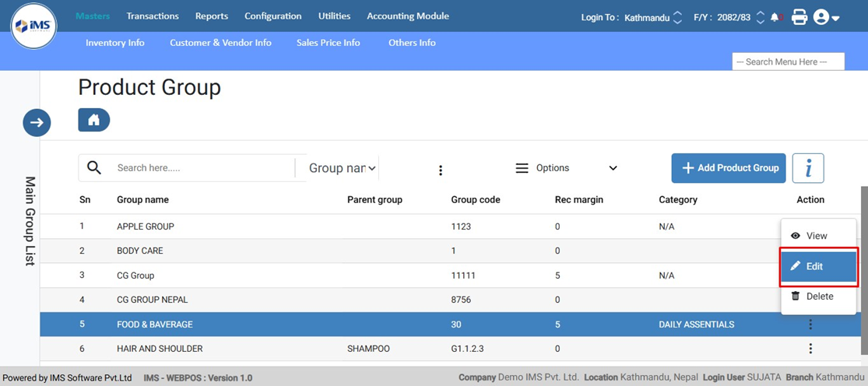The width and height of the screenshot is (868, 386).
Task: Click the home icon button
Action: 94,120
